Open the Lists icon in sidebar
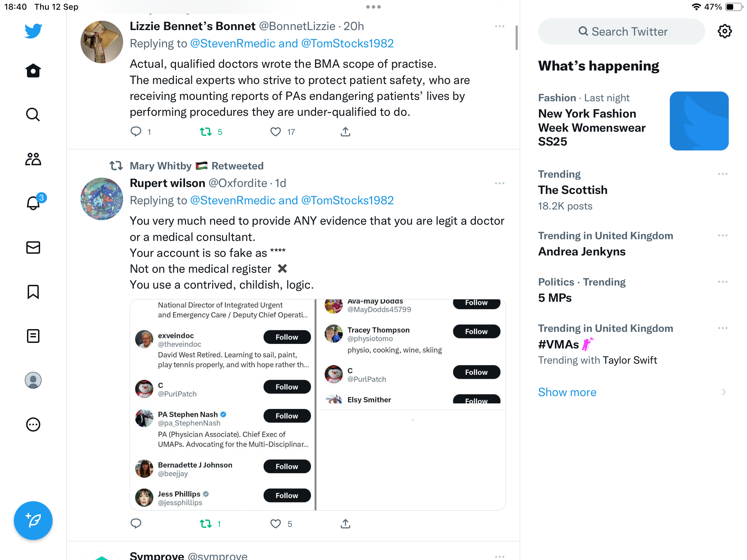The image size is (747, 560). click(33, 336)
